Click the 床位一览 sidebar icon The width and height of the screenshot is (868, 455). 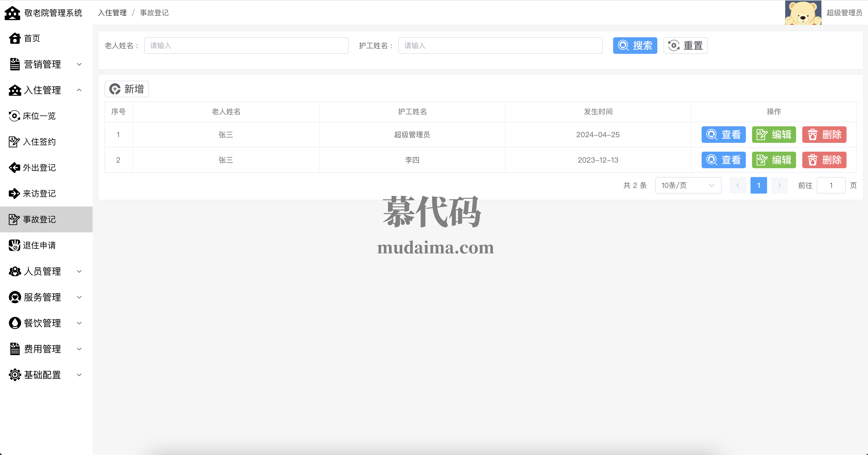pyautogui.click(x=14, y=116)
